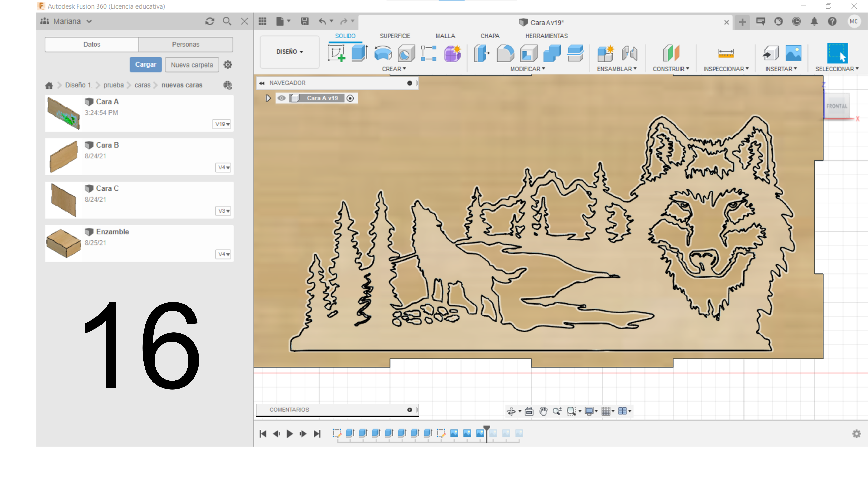Viewport: 868px width, 487px height.
Task: Click the Extrude tool icon
Action: point(359,53)
